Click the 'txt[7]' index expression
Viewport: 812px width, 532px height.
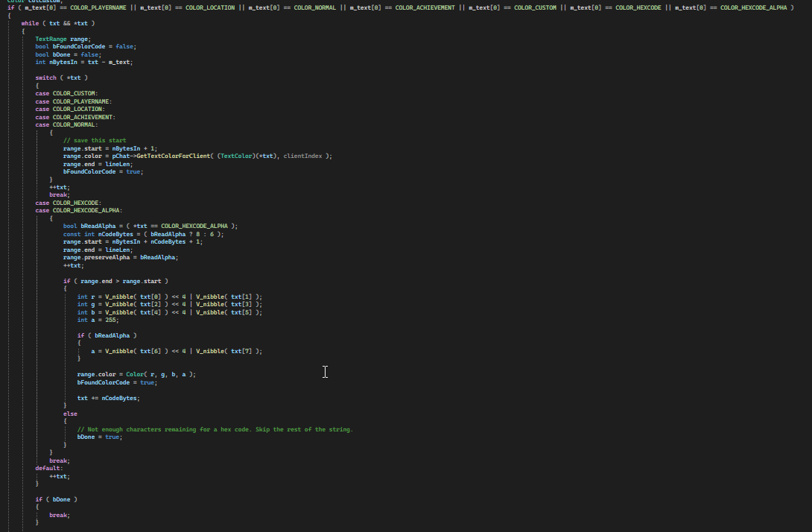pos(241,351)
